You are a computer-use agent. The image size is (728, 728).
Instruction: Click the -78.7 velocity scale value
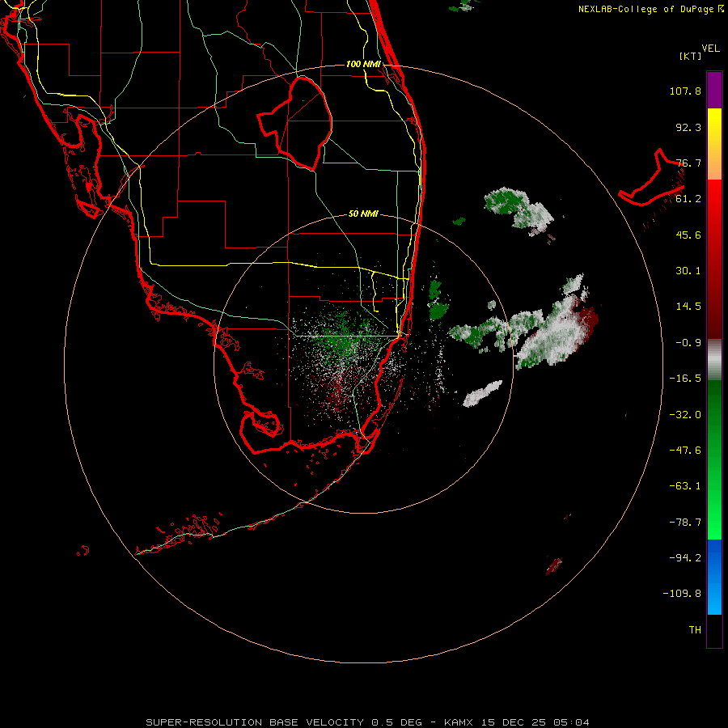pos(685,523)
